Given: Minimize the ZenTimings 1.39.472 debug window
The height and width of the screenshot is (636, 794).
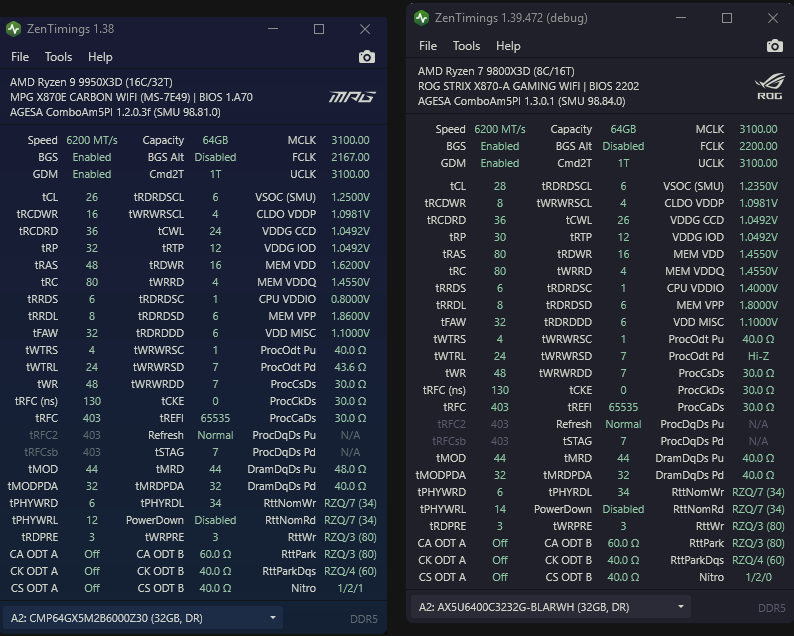Looking at the screenshot, I should 681,18.
